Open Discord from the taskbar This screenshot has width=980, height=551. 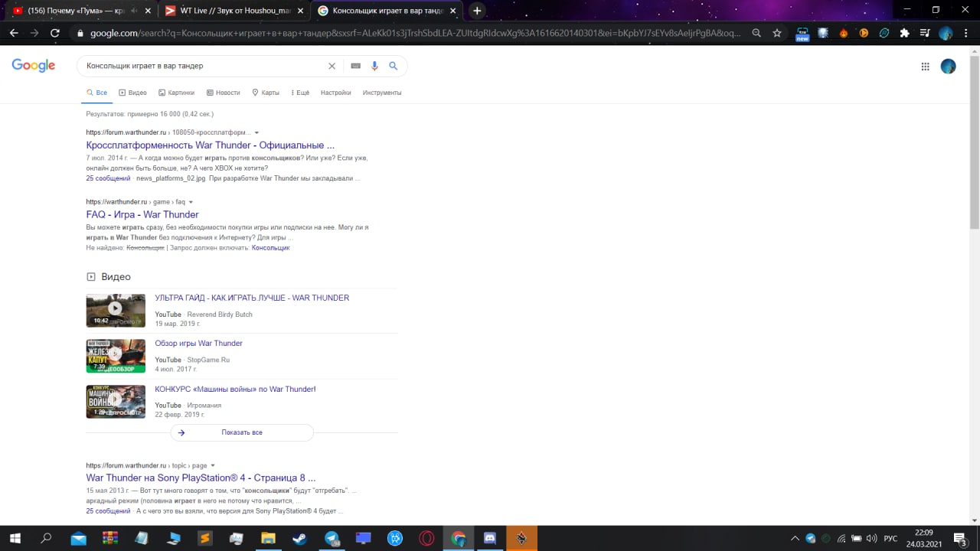pyautogui.click(x=490, y=539)
